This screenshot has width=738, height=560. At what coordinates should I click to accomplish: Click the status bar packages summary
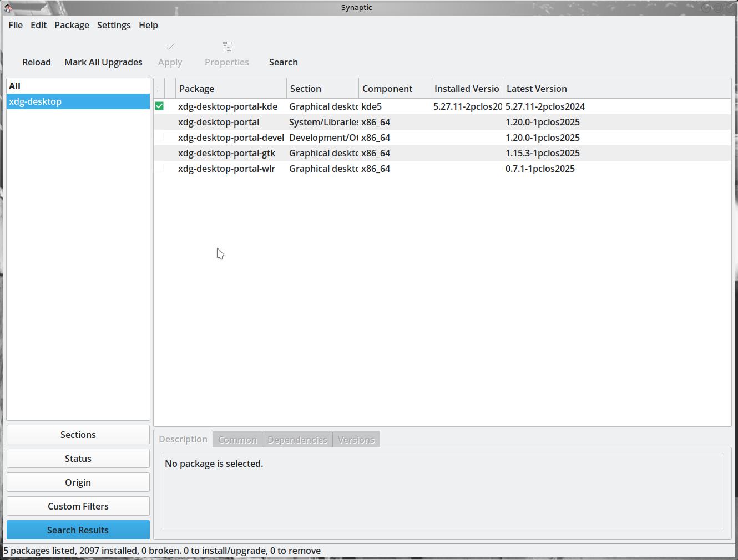point(162,551)
